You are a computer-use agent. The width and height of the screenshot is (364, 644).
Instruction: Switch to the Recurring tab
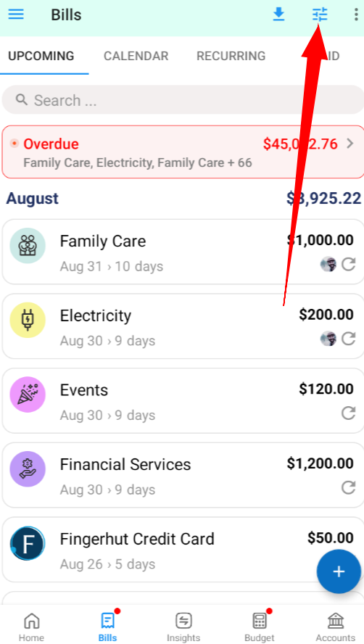pyautogui.click(x=231, y=56)
